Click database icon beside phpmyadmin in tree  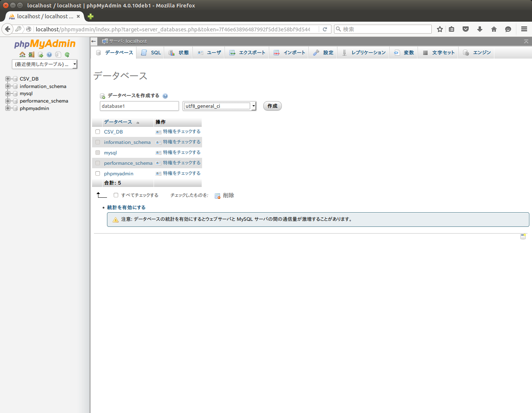point(15,109)
